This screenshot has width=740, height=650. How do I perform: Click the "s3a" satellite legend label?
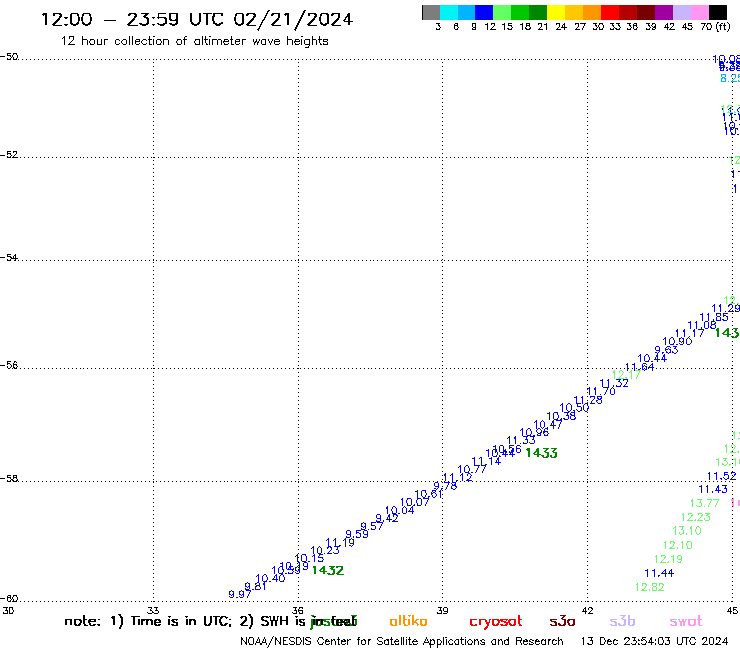562,621
